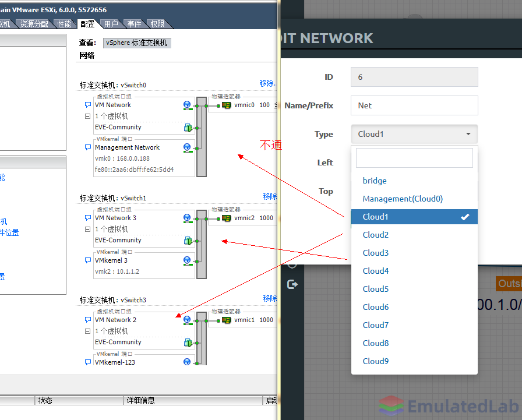This screenshot has height=420, width=522.
Task: Select IPv6 address fe80::2aa6:dbff:fe62:5dd4
Action: 134,170
